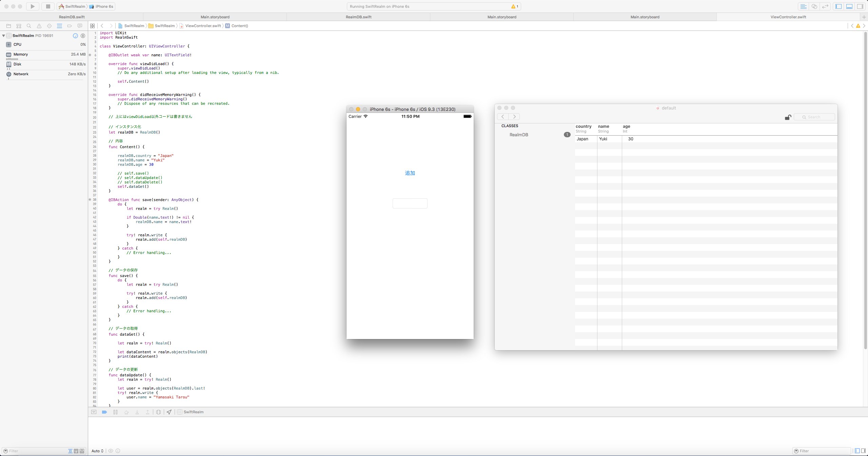Tap the 追加 button in simulator
Screen dimensions: 868x456
tap(410, 173)
